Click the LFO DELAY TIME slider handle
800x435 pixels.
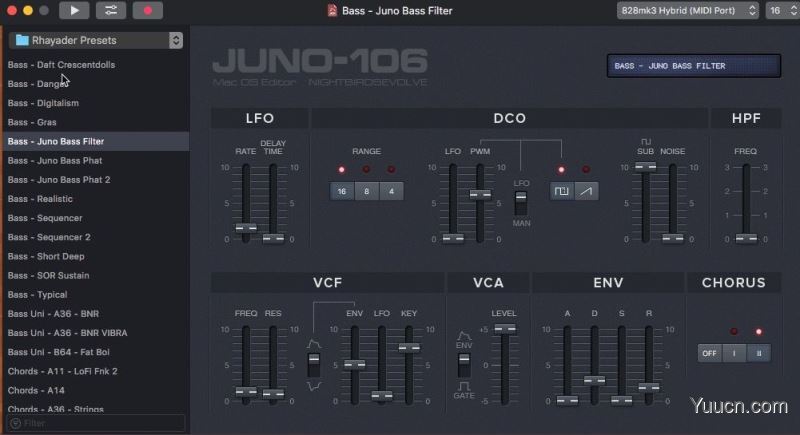(273, 238)
